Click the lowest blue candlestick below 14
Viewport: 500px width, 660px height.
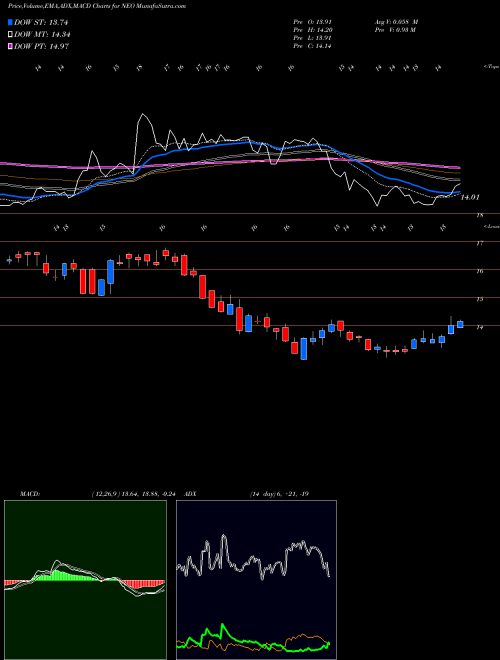303,349
